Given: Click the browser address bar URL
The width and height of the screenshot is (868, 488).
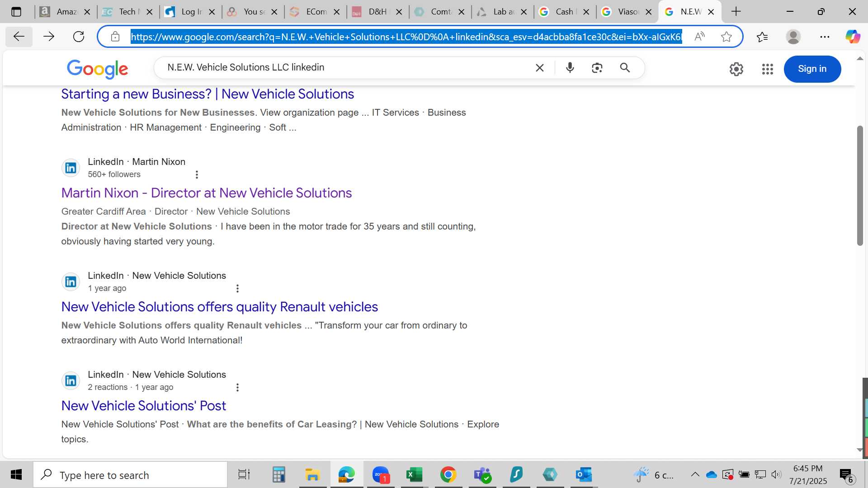Looking at the screenshot, I should 406,37.
